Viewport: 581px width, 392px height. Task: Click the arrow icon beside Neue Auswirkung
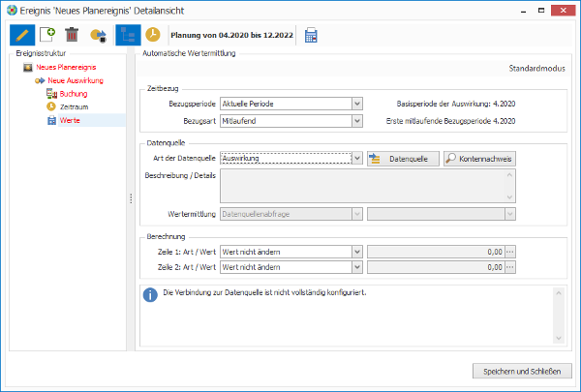coord(40,80)
